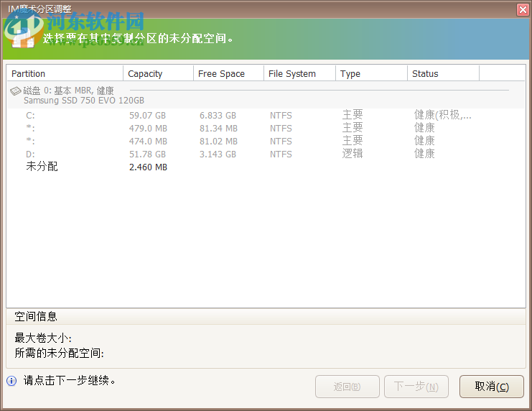Click the 3.143 GB free space cell
The height and width of the screenshot is (411, 532).
[x=218, y=154]
